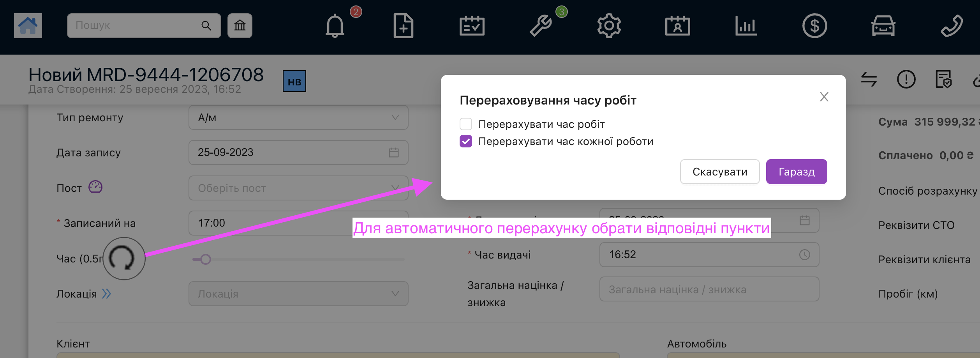Click the home icon in top bar
980x358 pixels.
[x=28, y=26]
